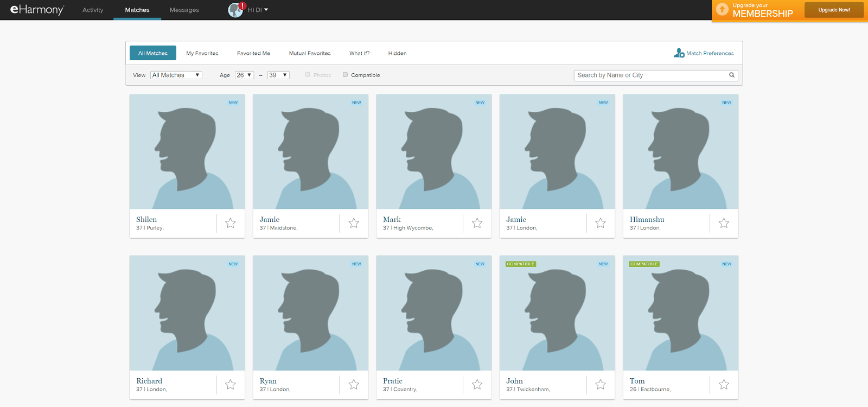Favorite Shilen with the star icon
Image resolution: width=868 pixels, height=407 pixels.
coord(231,223)
